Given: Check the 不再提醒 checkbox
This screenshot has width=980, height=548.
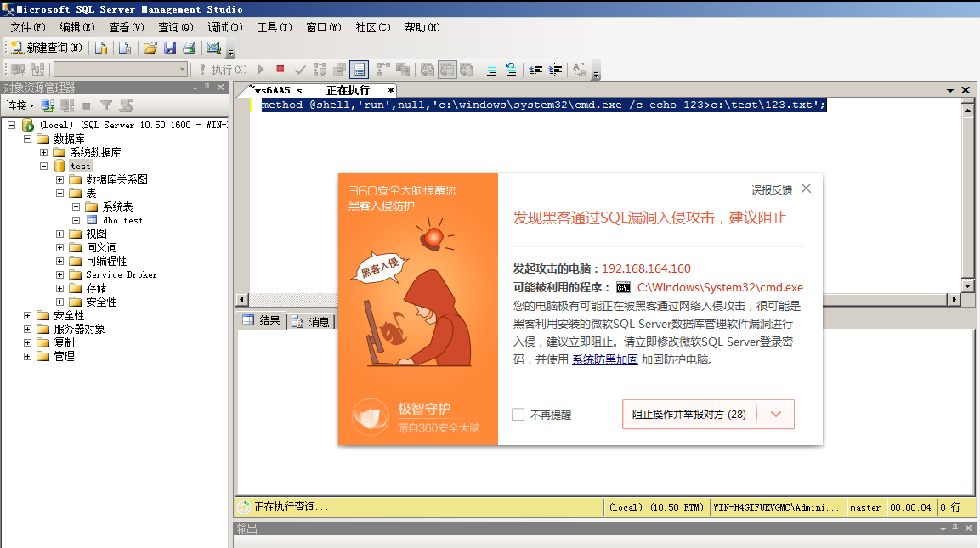Looking at the screenshot, I should tap(518, 415).
